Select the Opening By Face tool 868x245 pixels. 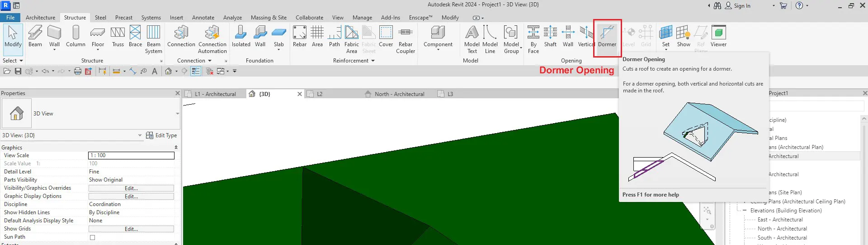point(533,39)
